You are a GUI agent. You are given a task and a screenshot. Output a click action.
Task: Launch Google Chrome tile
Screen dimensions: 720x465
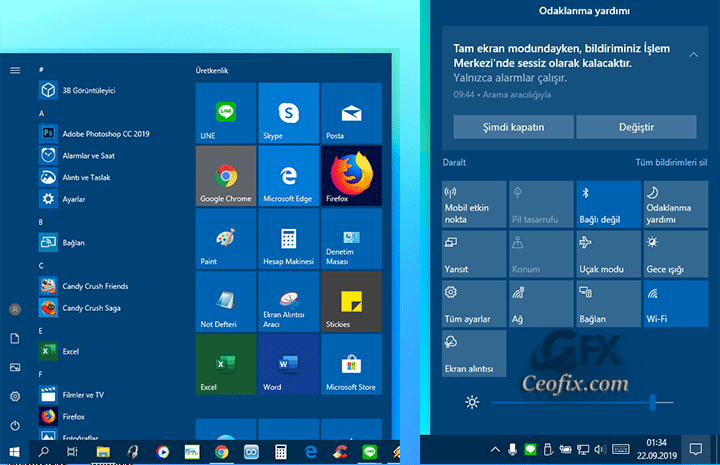(x=226, y=176)
